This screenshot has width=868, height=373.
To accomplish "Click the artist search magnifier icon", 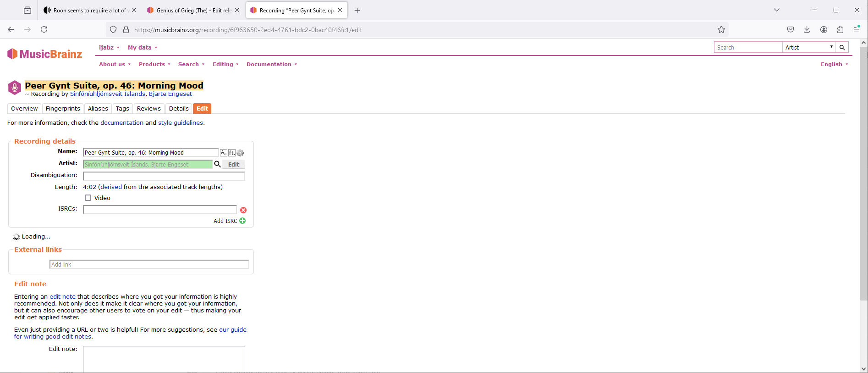I will 218,164.
